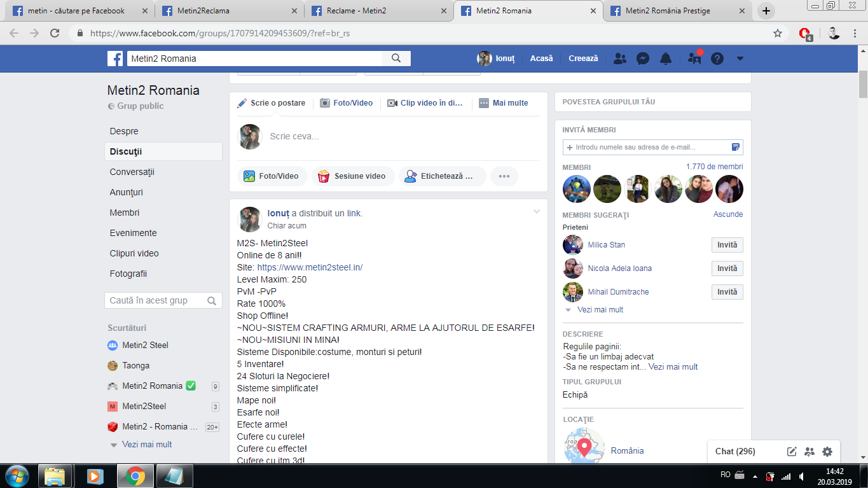Click the Opera extension icon with badge 4
The width and height of the screenshot is (868, 488).
point(805,34)
